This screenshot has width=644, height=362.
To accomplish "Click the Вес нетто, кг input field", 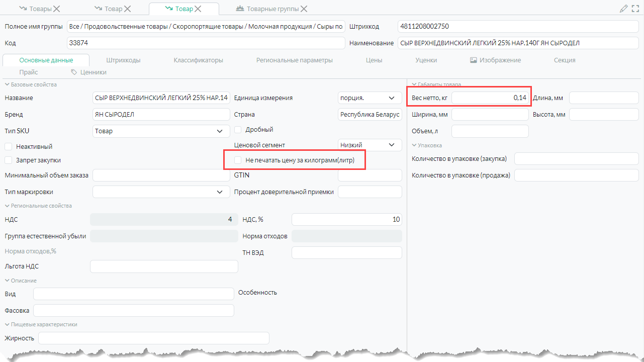I will click(490, 98).
